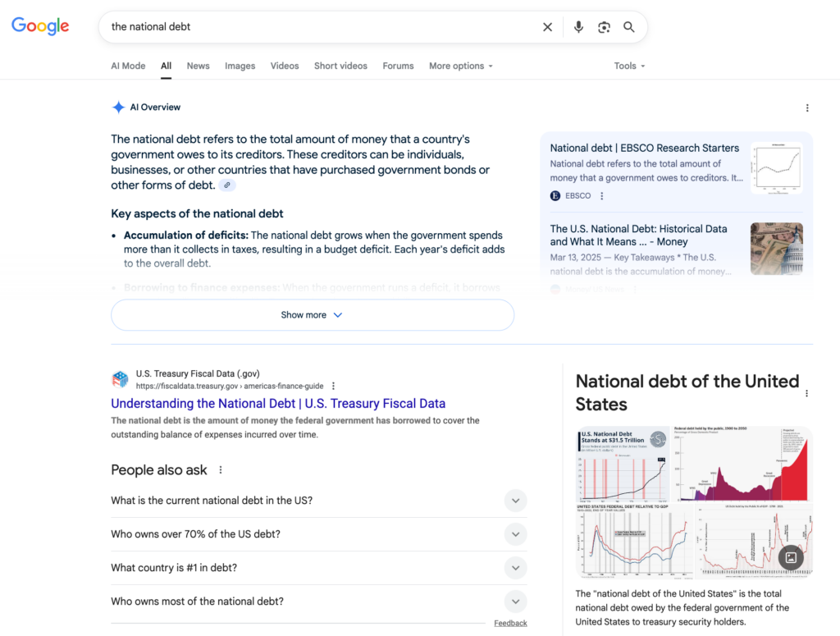
Task: Open U.S. Treasury result more-options dots
Action: (333, 386)
